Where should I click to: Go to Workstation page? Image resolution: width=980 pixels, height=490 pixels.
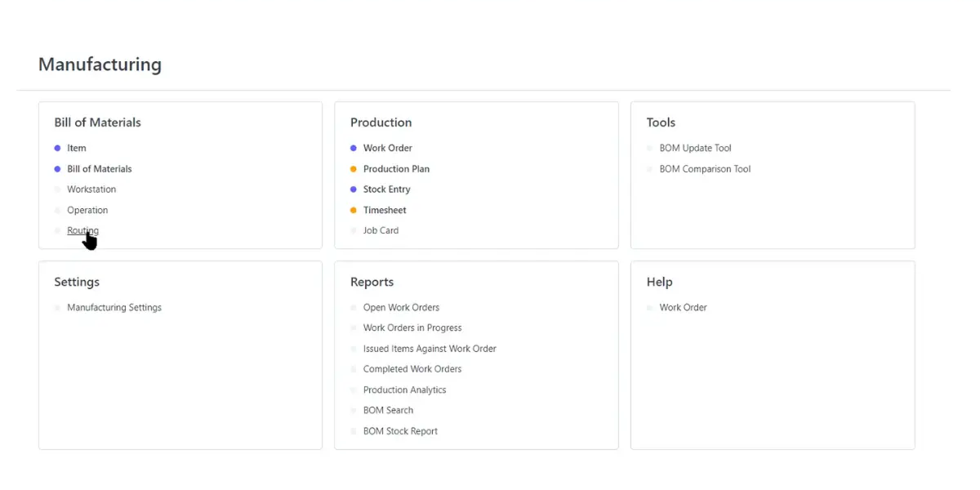[91, 189]
